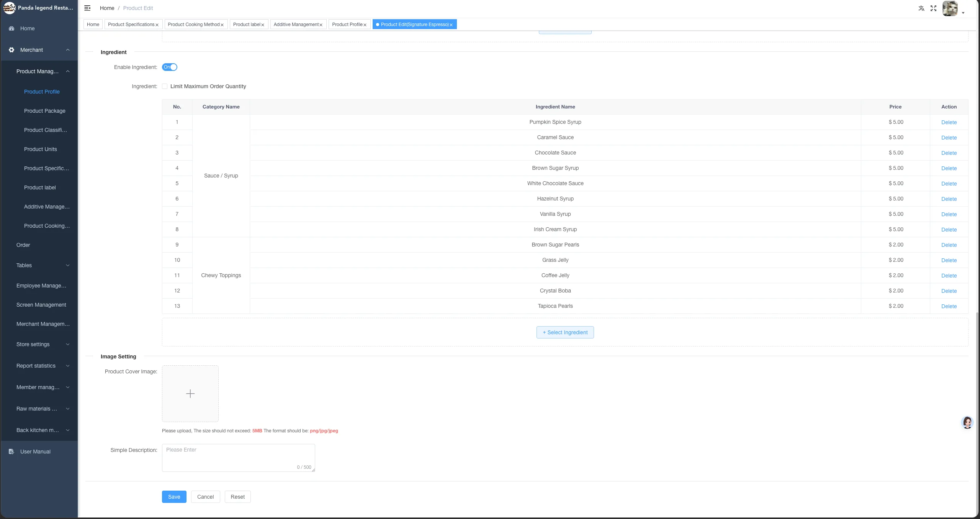
Task: Close the Additive Management tab
Action: pyautogui.click(x=321, y=25)
